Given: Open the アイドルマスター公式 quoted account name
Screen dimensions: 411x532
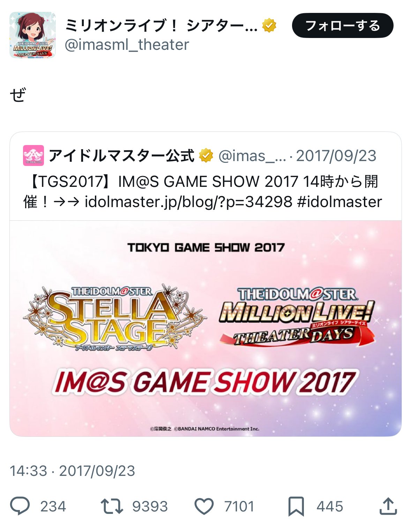Looking at the screenshot, I should [x=121, y=155].
